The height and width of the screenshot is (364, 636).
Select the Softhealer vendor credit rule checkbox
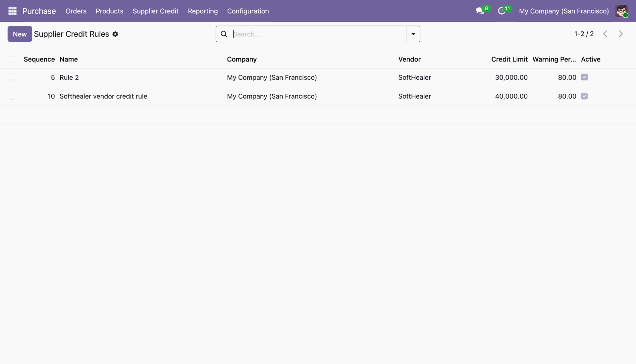pos(11,96)
